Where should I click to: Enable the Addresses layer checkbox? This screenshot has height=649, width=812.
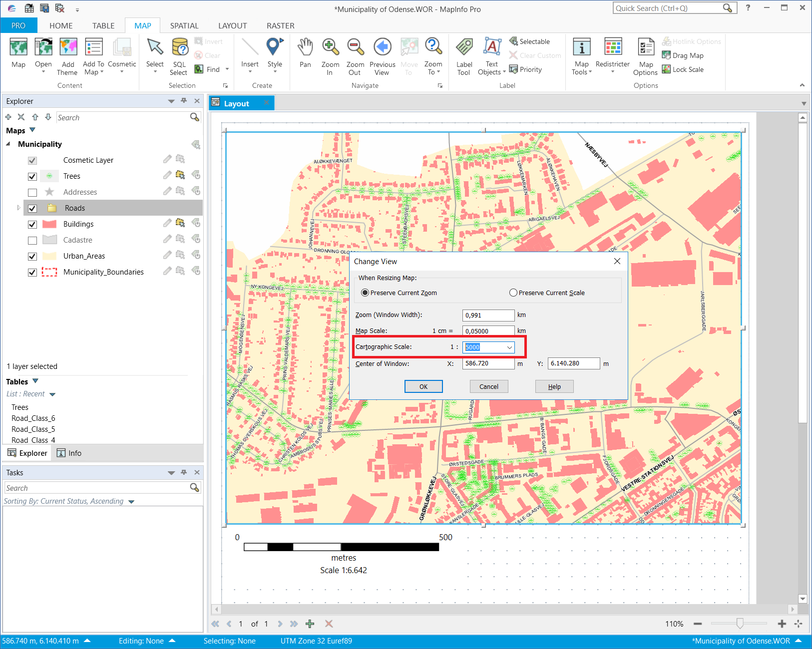[x=32, y=192]
